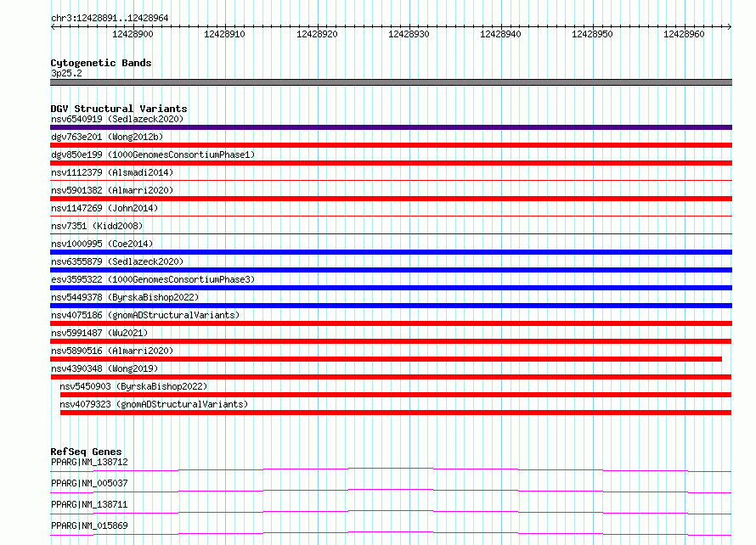Click the red bar under nsv5890516
This screenshot has width=756, height=545.
coord(386,359)
